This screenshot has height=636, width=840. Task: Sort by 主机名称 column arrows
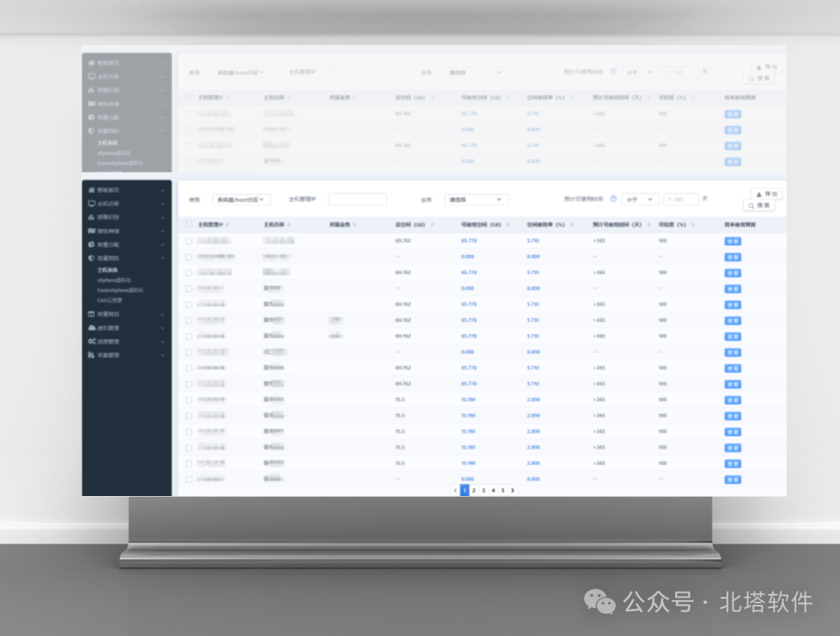point(289,225)
